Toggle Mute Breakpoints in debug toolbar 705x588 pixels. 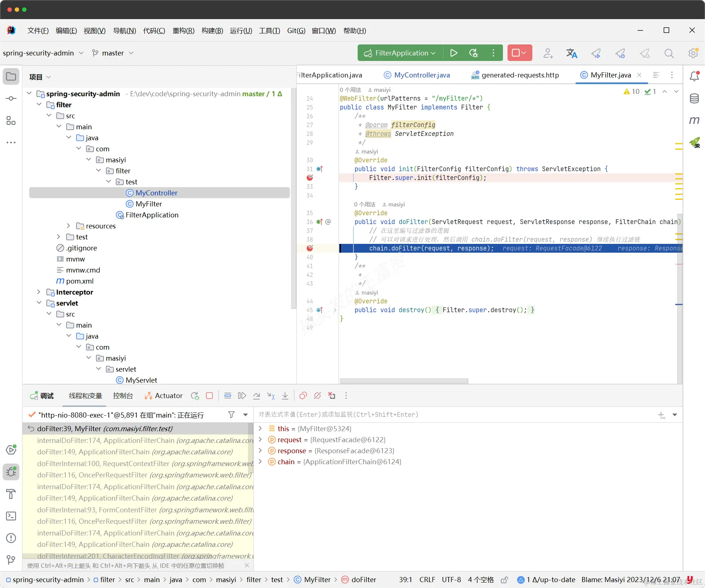(317, 396)
